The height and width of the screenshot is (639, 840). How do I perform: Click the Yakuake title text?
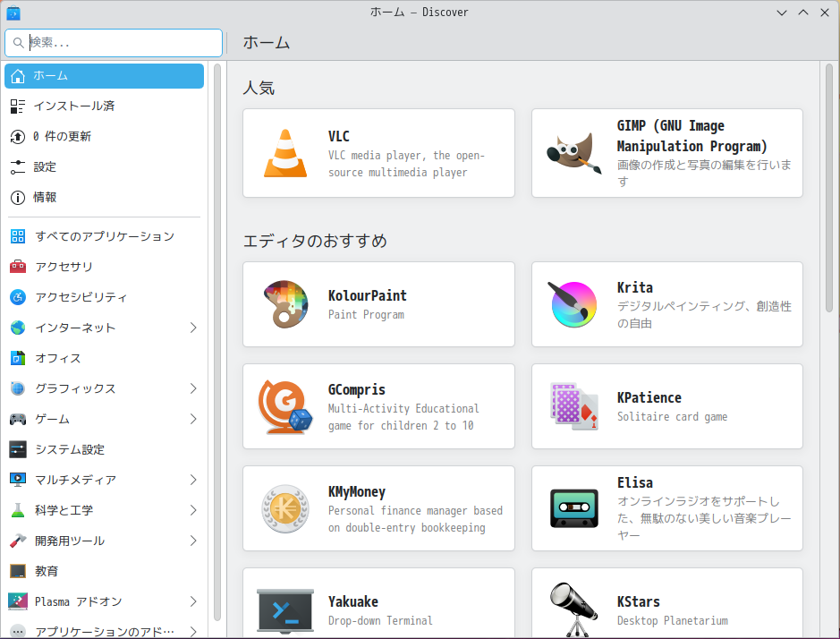pos(353,601)
